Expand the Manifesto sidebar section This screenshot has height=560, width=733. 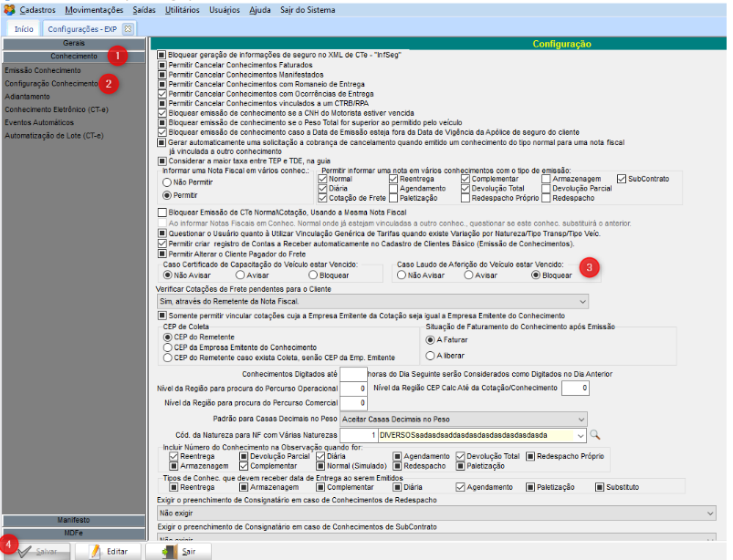(74, 520)
